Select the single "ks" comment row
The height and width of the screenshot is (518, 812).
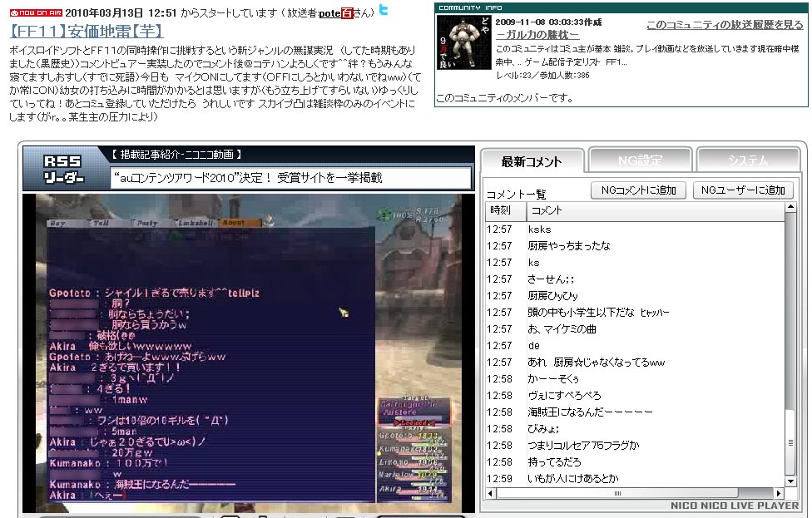click(x=635, y=263)
